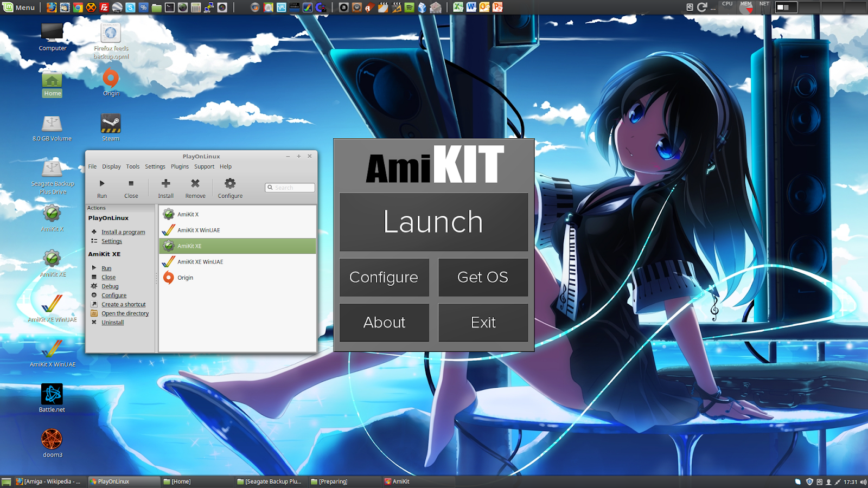The width and height of the screenshot is (868, 488).
Task: Click the Close toolbar icon in PlayOnLinux
Action: tap(131, 184)
